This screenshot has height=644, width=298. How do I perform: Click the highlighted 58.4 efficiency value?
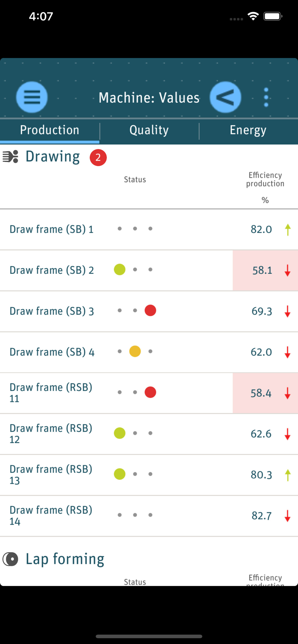click(x=261, y=393)
